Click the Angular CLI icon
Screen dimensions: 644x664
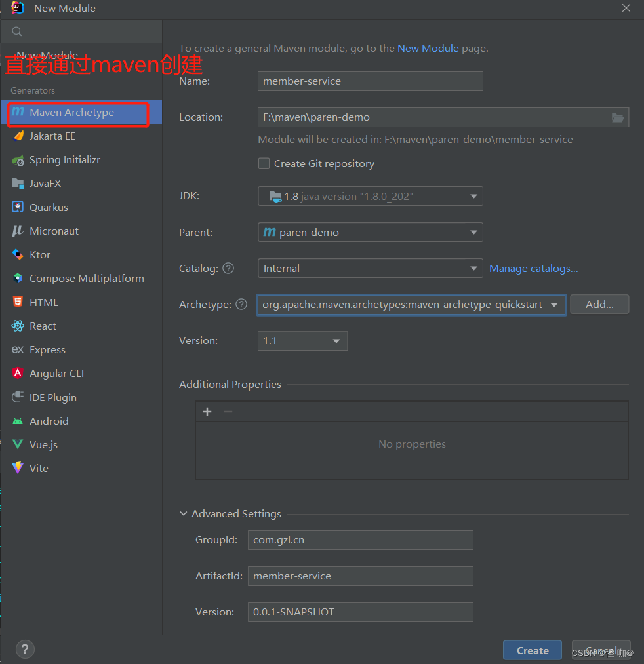(18, 373)
